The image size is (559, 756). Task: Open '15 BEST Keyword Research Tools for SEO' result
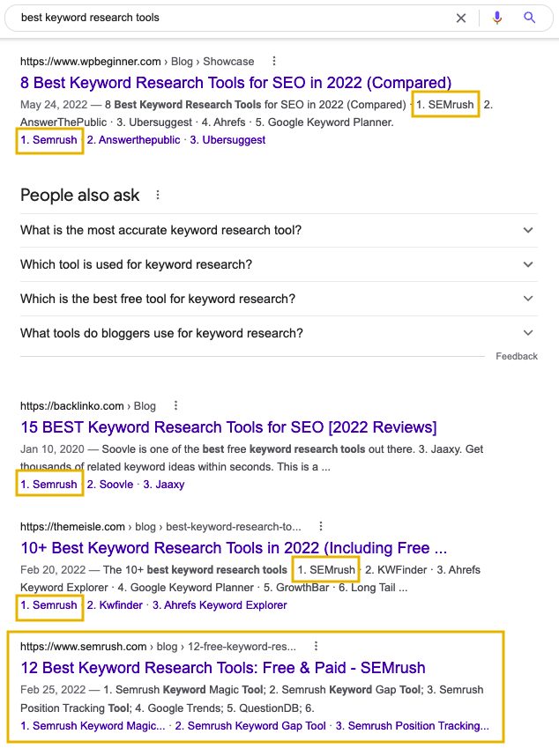click(x=228, y=427)
